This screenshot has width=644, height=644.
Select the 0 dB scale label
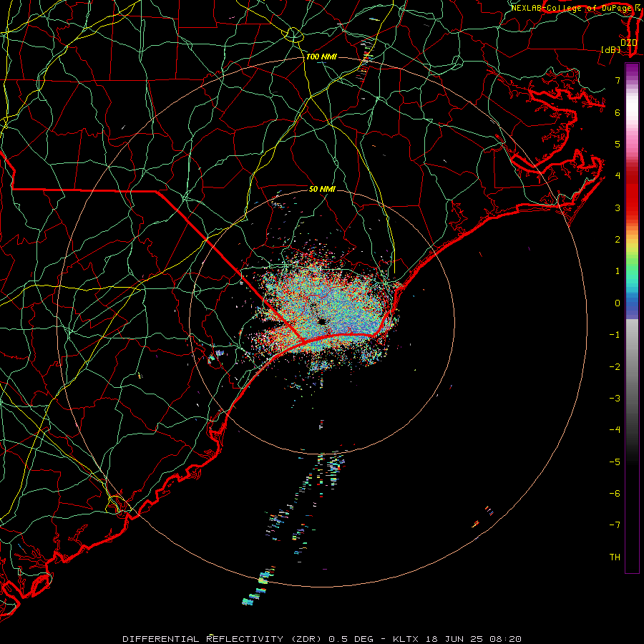618,303
